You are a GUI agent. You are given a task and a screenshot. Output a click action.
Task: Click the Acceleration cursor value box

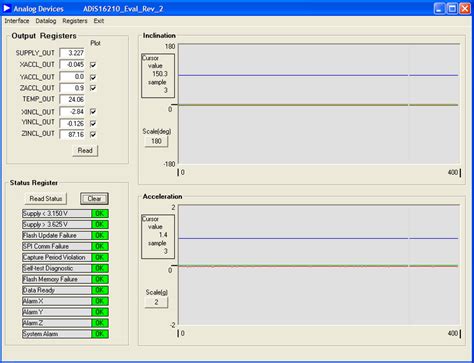158,237
